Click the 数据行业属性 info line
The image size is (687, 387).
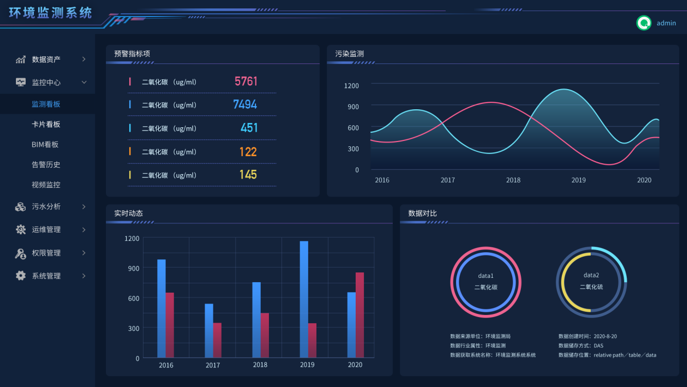478,345
